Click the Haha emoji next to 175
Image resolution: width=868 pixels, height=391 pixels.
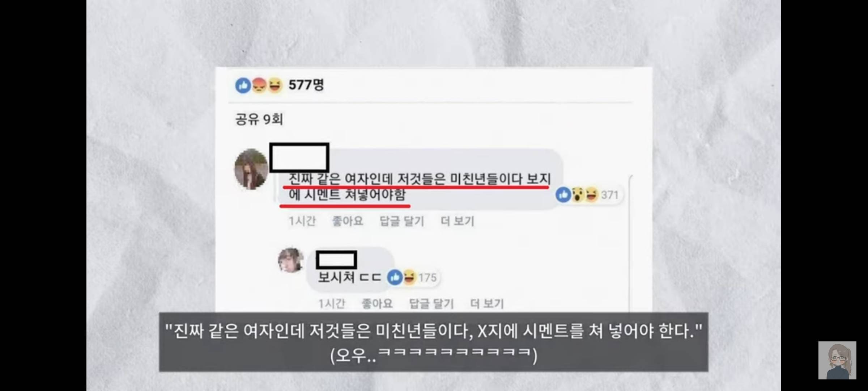tap(409, 278)
